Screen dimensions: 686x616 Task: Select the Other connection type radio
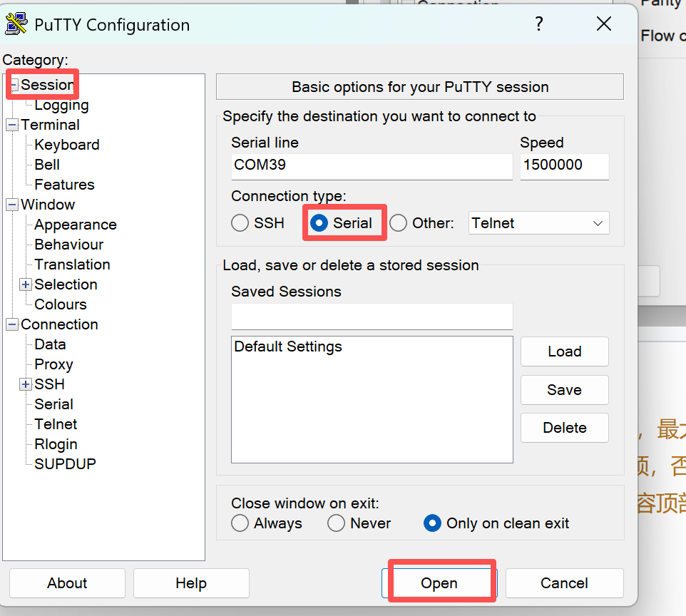[399, 223]
